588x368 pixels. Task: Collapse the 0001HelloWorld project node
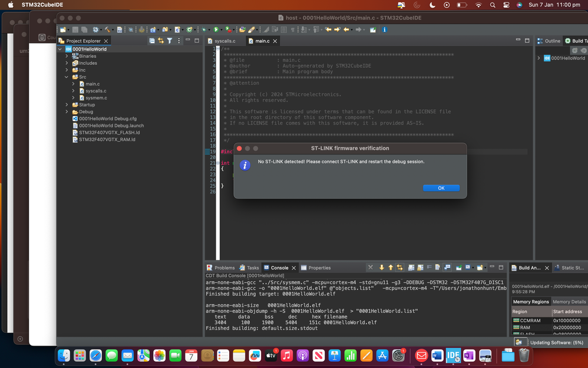tap(60, 49)
